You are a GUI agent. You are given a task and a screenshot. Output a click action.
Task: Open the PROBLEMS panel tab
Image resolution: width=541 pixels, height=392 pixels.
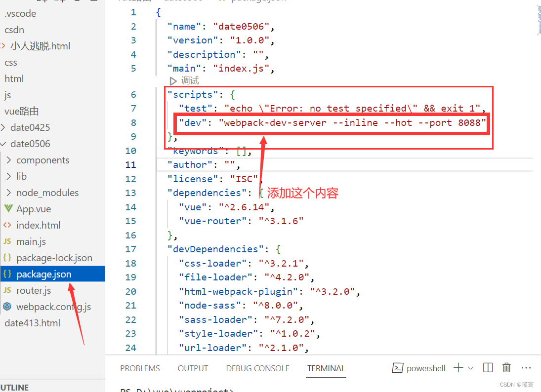point(140,368)
